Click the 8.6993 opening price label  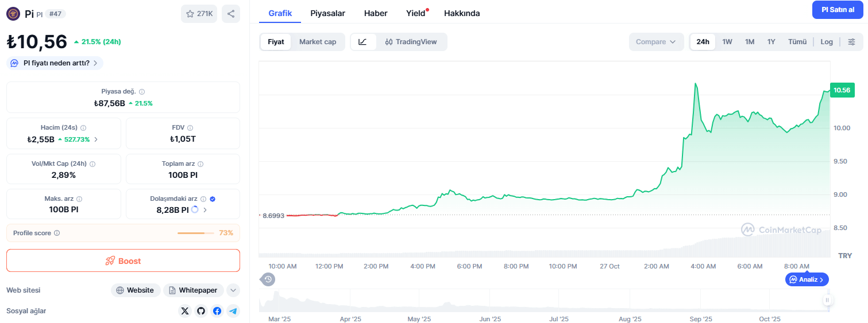point(273,216)
